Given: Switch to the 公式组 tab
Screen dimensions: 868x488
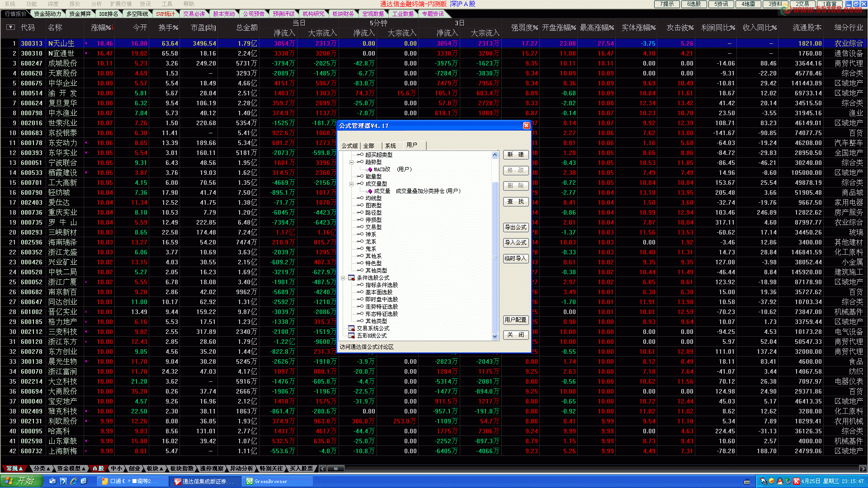Looking at the screenshot, I should (349, 146).
